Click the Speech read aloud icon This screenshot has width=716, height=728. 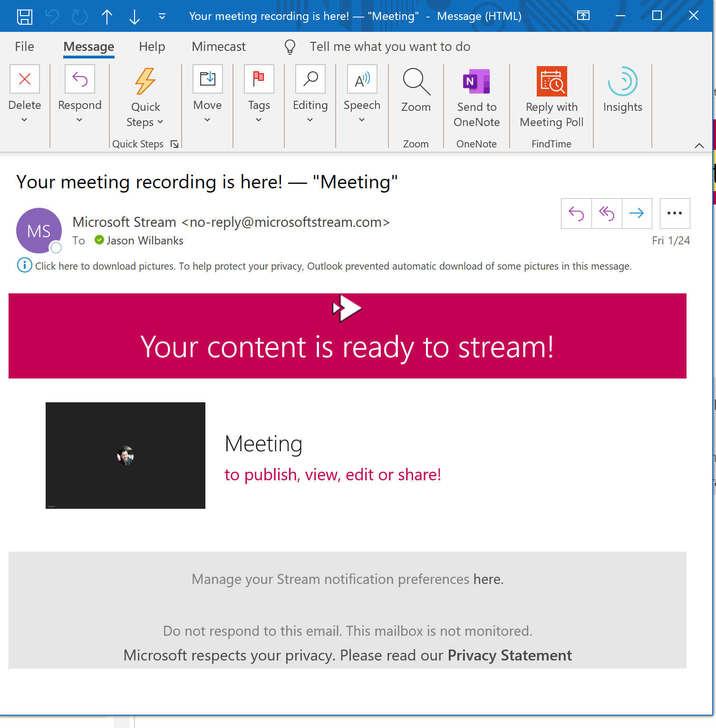(x=362, y=79)
